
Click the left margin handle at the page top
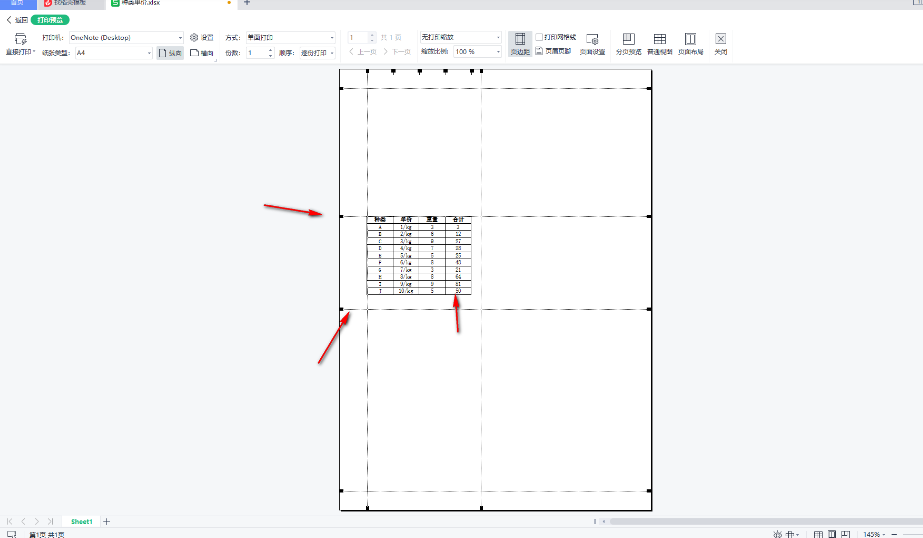[x=367, y=71]
